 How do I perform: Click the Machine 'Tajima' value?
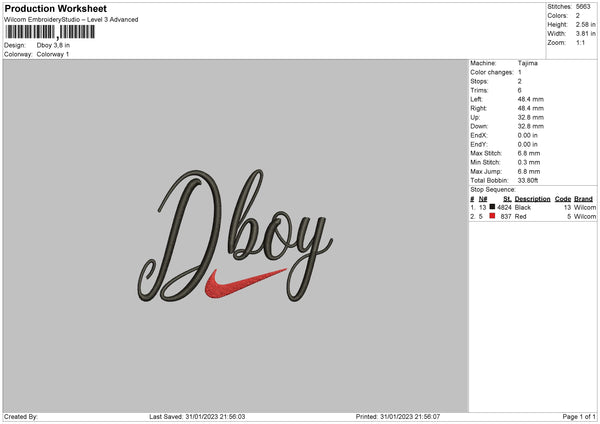[528, 63]
